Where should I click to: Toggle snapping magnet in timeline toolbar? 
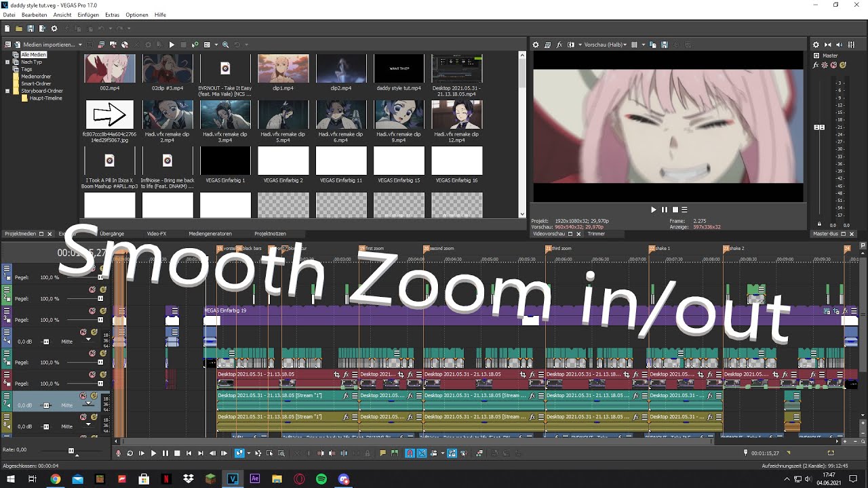click(x=410, y=453)
